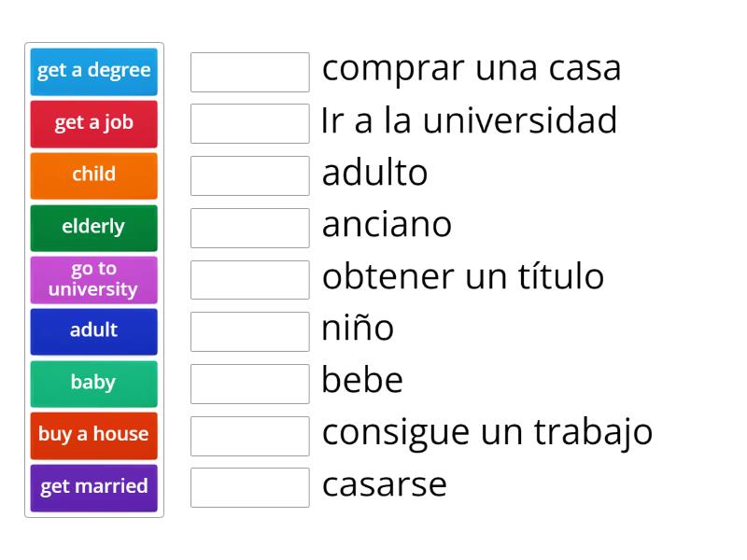Click the 'casarse' text label
This screenshot has height=560, width=747.
tap(384, 484)
